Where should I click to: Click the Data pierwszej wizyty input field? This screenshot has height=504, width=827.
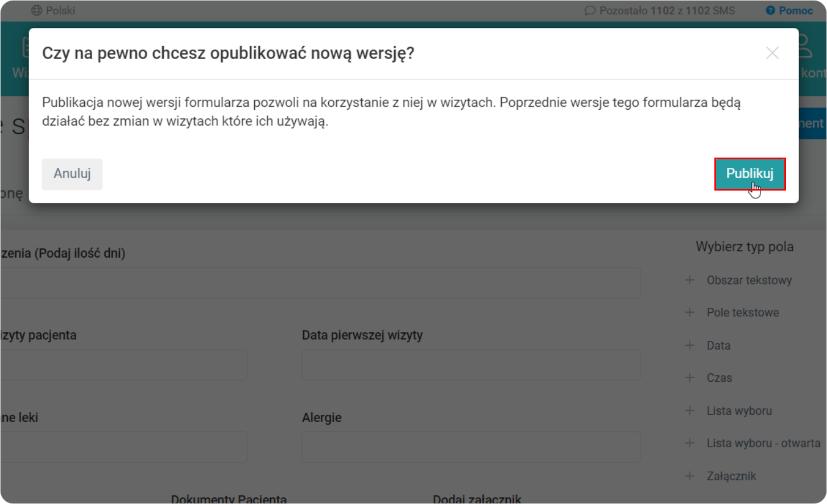[x=471, y=365]
